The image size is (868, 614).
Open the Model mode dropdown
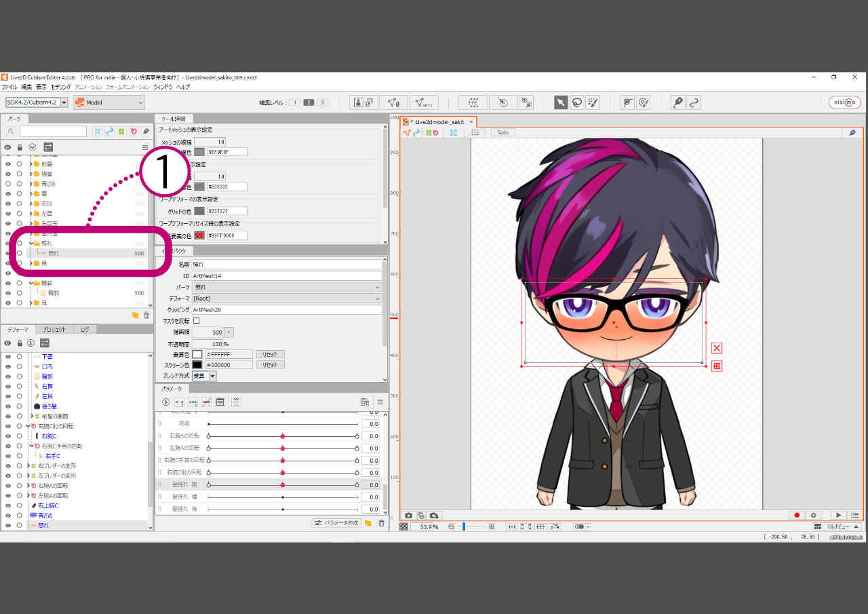(109, 102)
